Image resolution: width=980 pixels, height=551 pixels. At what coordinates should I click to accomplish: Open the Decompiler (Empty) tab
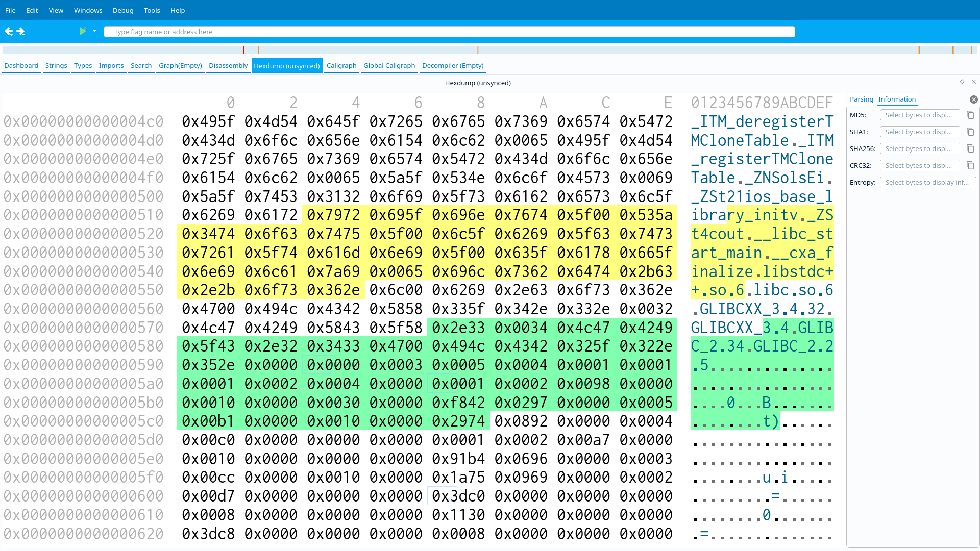[452, 66]
